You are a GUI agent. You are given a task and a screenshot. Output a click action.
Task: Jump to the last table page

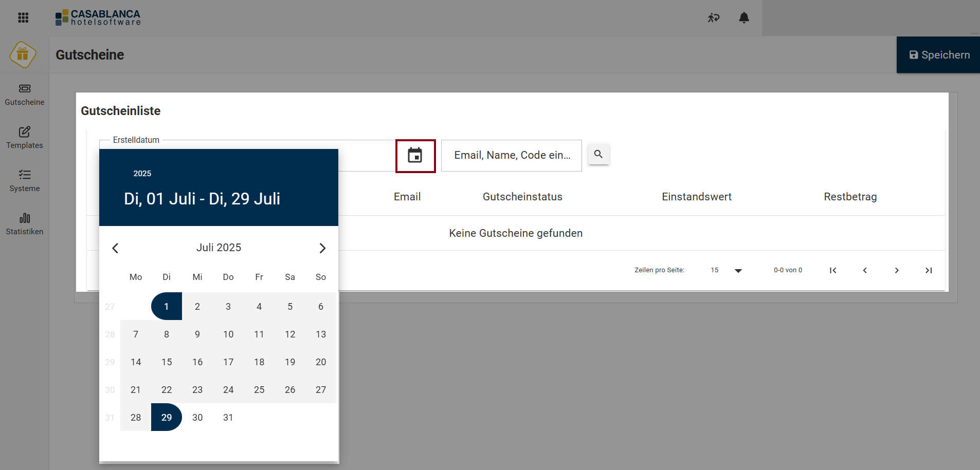click(928, 270)
